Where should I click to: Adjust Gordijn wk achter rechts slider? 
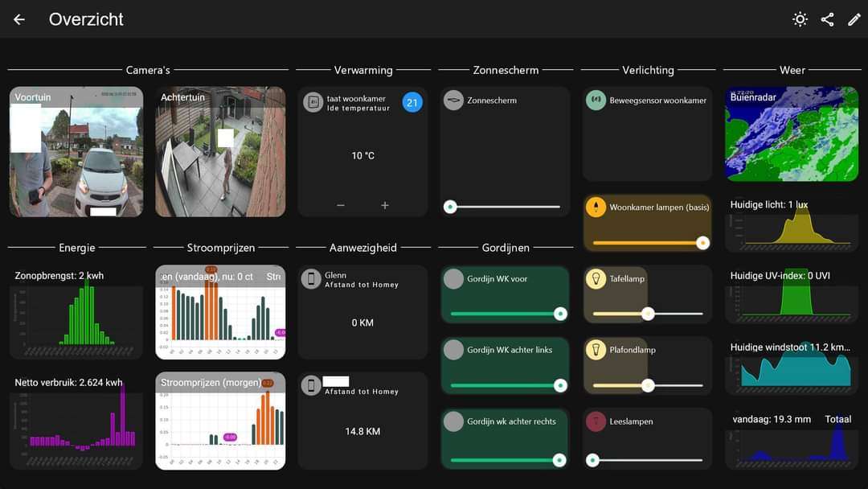point(508,460)
